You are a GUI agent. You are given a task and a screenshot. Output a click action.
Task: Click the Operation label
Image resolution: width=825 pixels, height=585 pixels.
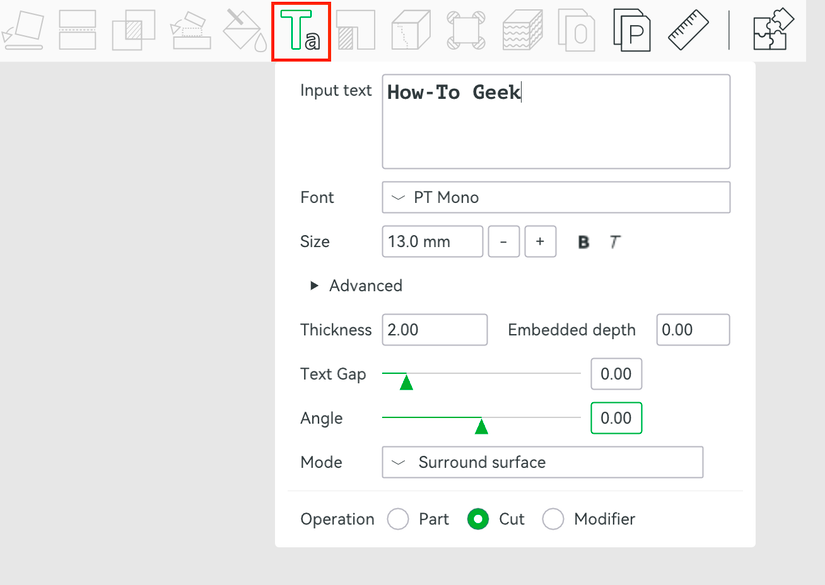tap(337, 519)
